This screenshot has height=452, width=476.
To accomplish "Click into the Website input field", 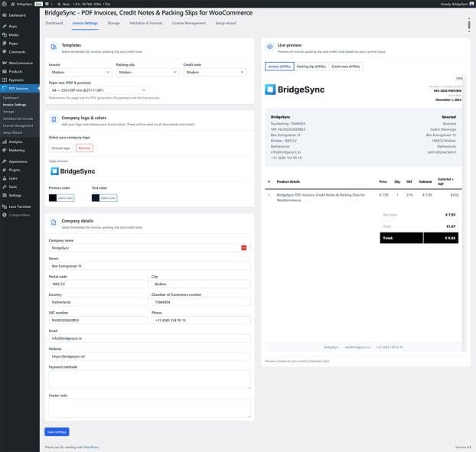I will coord(150,356).
